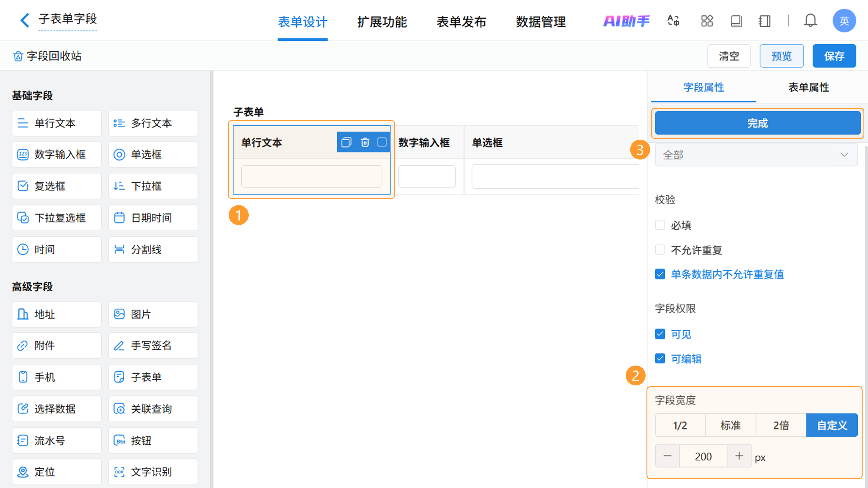Enable the 必填 checkbox

(660, 225)
